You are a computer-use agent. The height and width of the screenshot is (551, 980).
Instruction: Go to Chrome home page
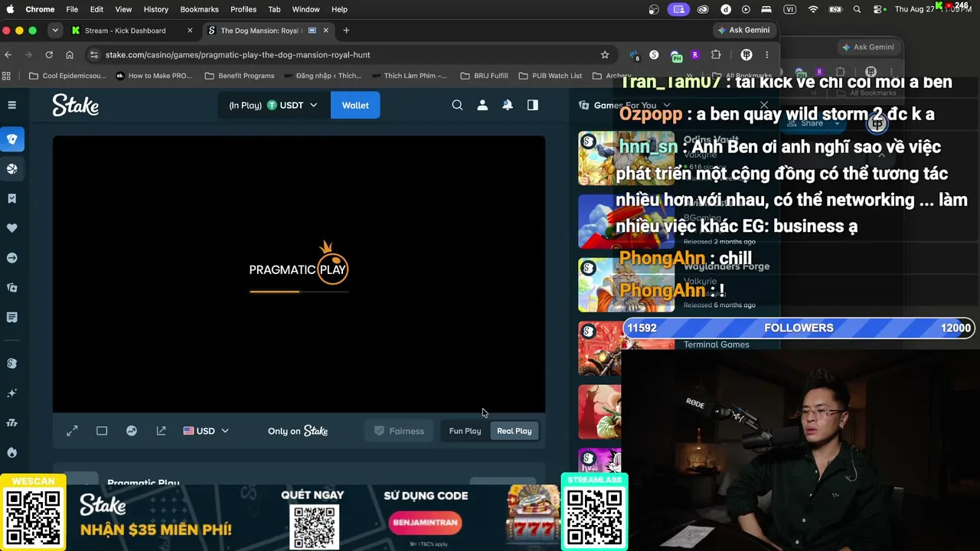click(x=70, y=55)
